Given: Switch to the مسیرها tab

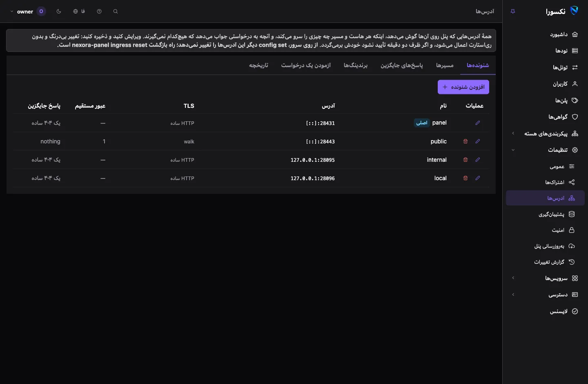Looking at the screenshot, I should (x=445, y=65).
